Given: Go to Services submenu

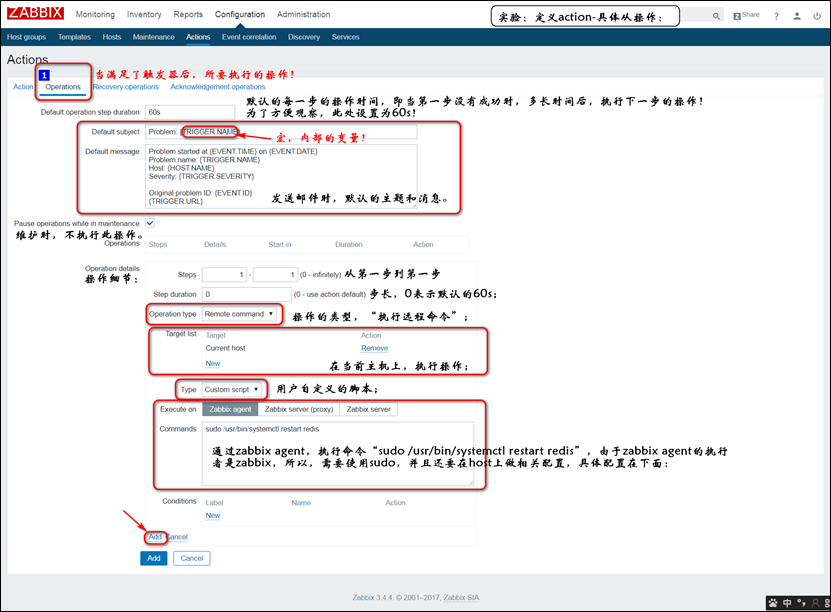Looking at the screenshot, I should click(x=346, y=37).
